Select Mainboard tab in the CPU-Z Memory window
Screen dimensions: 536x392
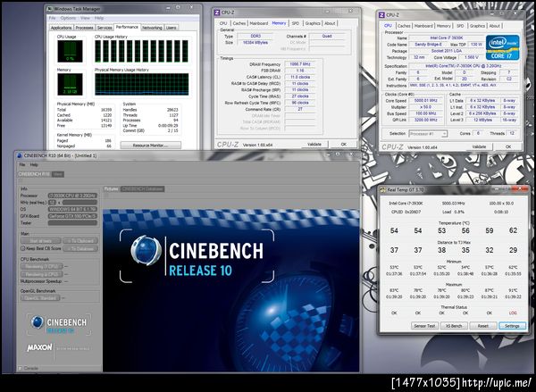(259, 23)
